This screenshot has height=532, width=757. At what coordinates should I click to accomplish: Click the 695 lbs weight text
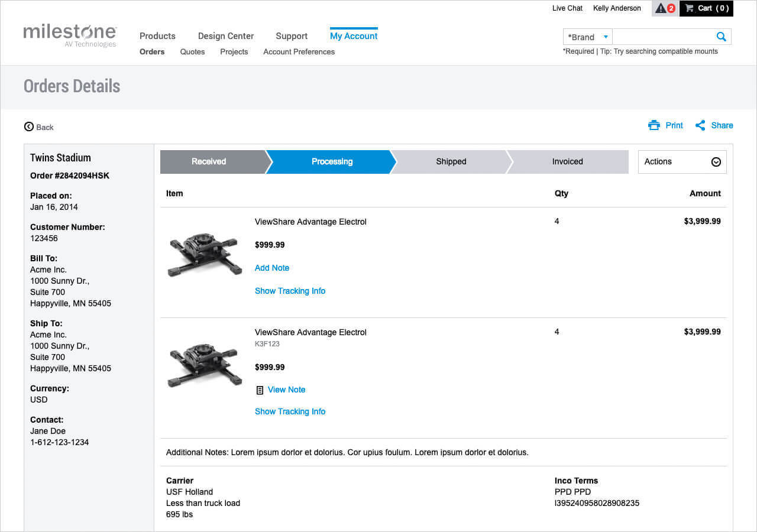[x=179, y=514]
